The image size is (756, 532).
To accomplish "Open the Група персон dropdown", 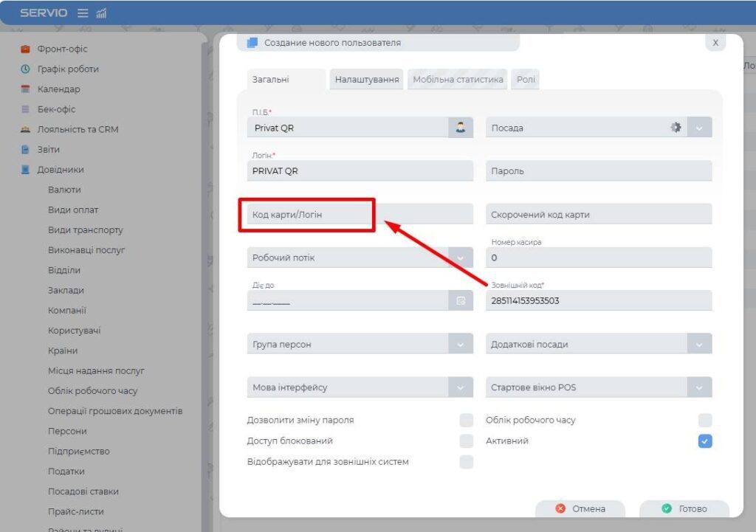I will pyautogui.click(x=461, y=345).
